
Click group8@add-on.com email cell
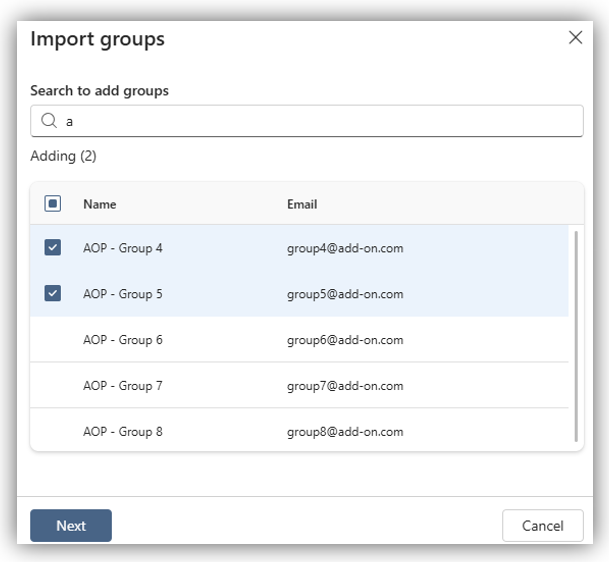(x=345, y=432)
